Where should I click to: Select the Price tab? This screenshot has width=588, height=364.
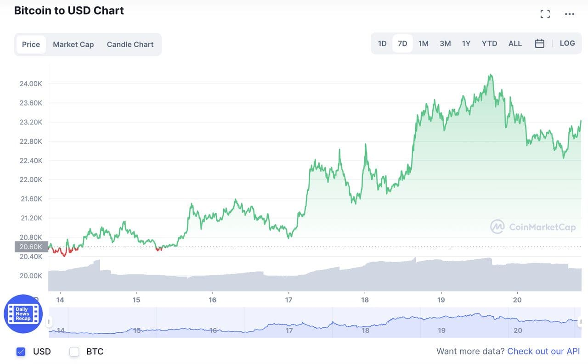point(31,45)
